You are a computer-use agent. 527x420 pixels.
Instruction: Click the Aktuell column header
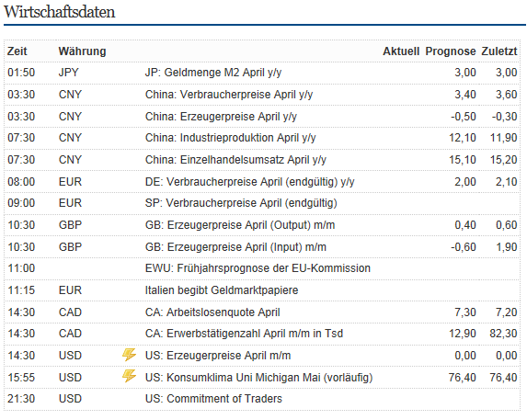401,51
